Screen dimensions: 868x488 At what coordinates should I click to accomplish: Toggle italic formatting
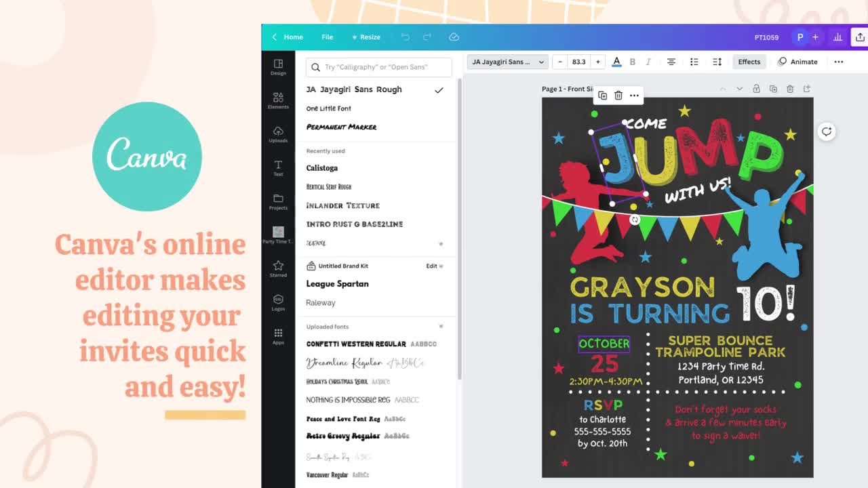(x=648, y=62)
